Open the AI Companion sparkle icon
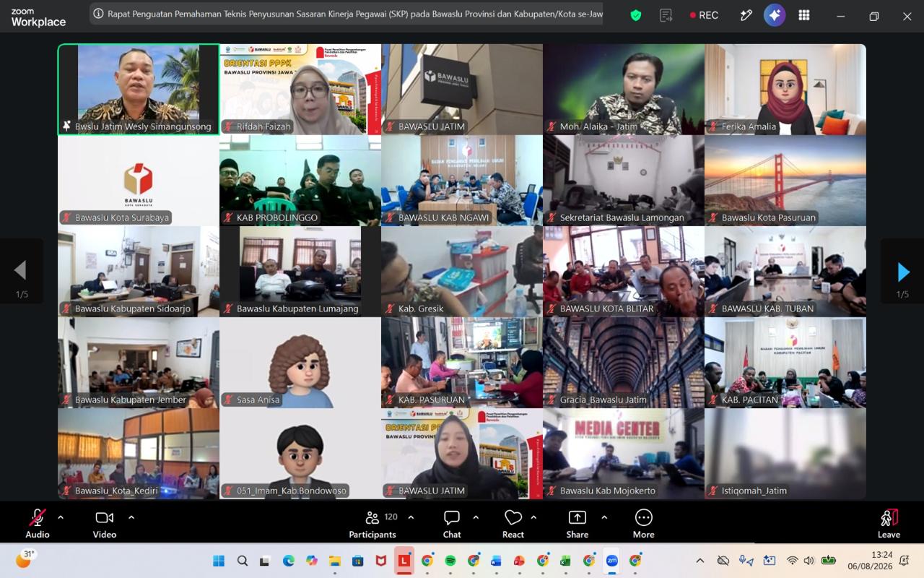The width and height of the screenshot is (924, 578). click(775, 15)
